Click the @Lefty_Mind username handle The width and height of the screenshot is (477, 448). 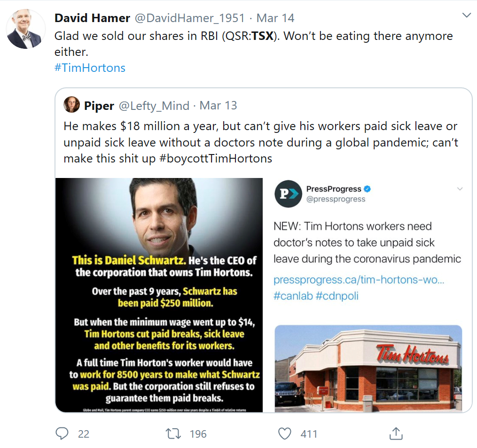pos(154,106)
